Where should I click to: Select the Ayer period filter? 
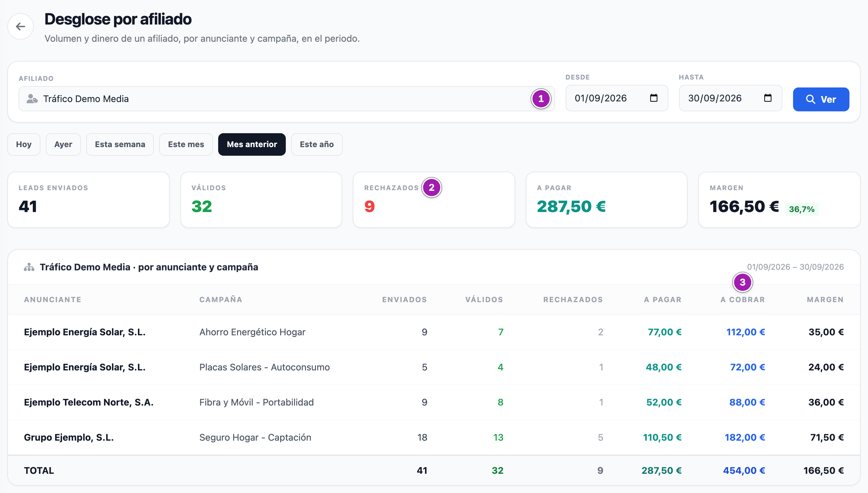point(63,144)
